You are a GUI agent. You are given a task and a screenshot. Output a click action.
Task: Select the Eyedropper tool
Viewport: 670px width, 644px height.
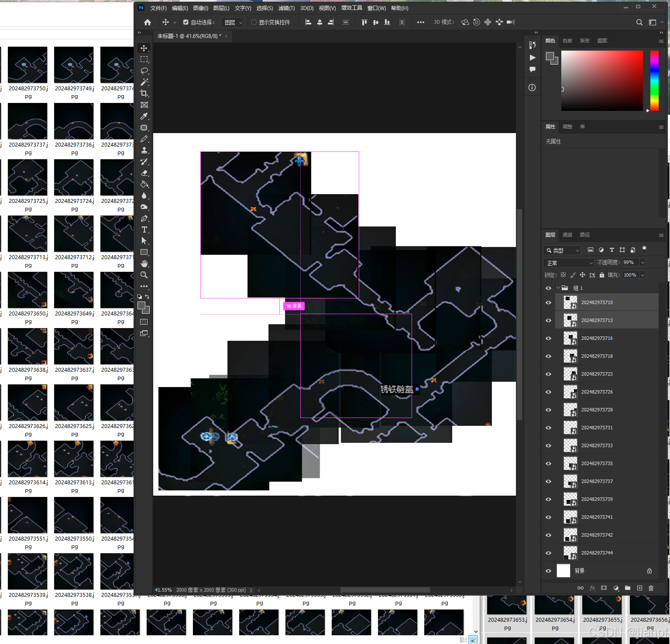144,116
